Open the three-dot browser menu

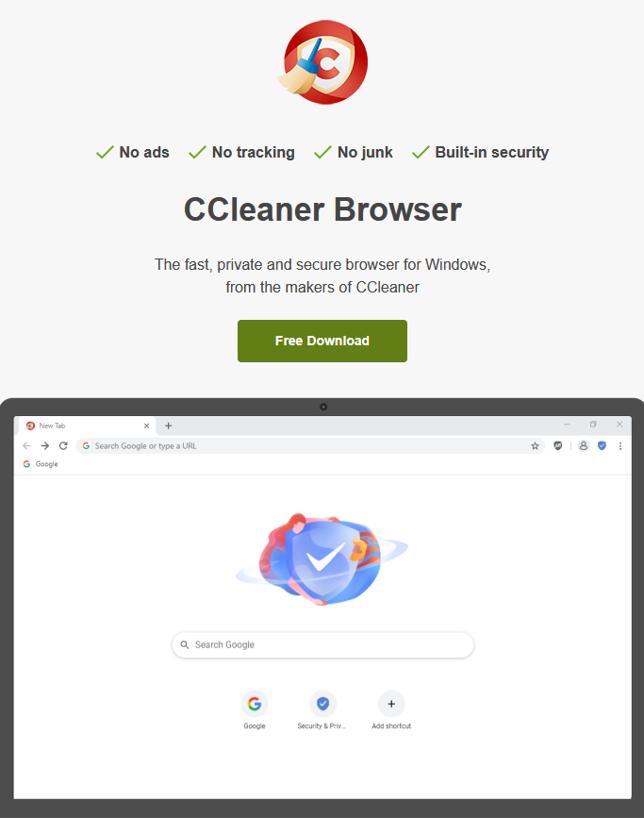click(620, 445)
